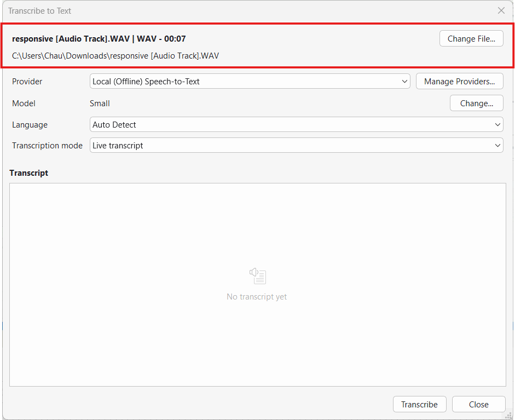Click the dialog resize grip corner
The image size is (515, 420).
[508, 415]
